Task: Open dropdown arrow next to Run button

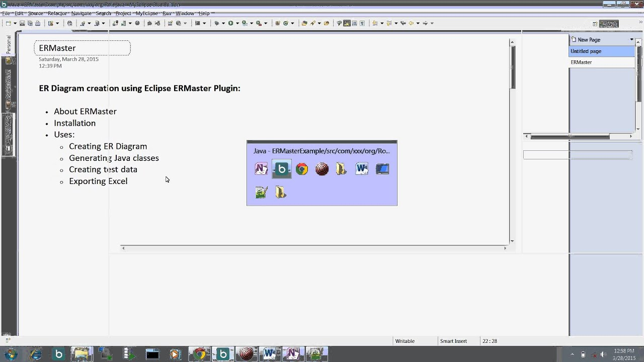Action: coord(237,23)
